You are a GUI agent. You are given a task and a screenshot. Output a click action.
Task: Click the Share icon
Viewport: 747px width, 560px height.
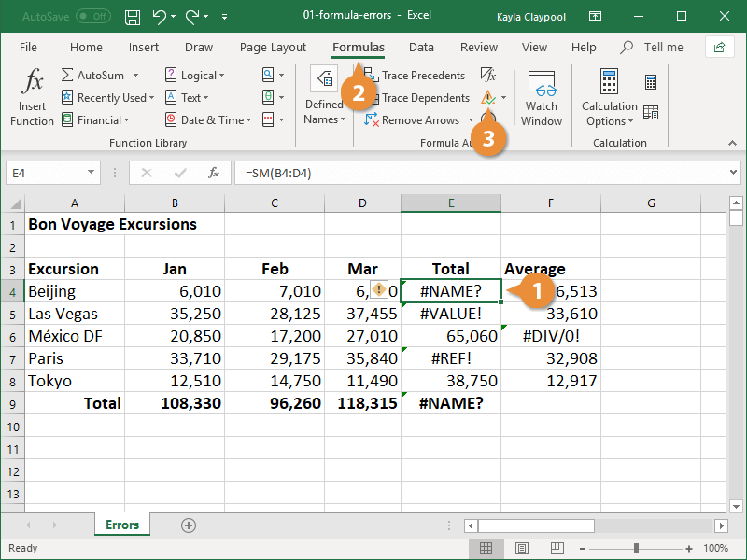point(719,48)
